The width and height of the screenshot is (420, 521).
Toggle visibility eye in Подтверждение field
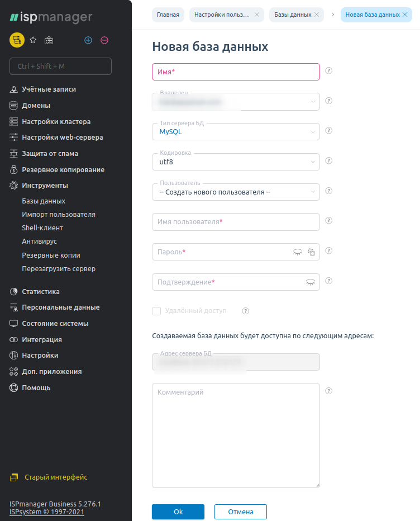310,282
